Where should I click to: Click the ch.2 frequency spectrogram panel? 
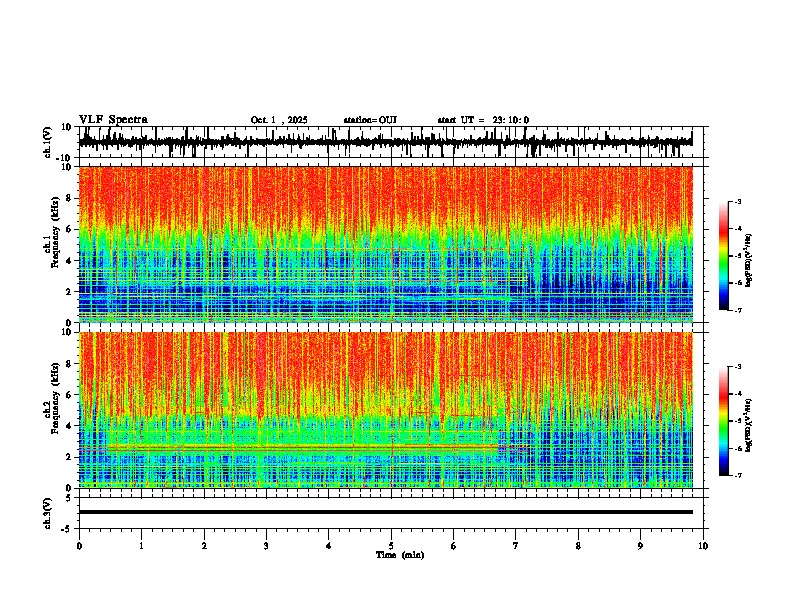(x=385, y=410)
